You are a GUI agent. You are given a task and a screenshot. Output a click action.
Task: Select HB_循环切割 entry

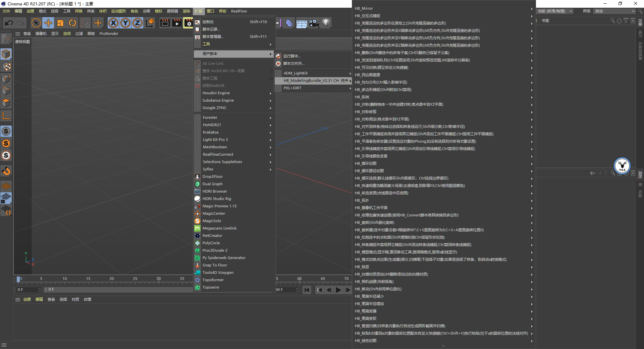click(444, 163)
